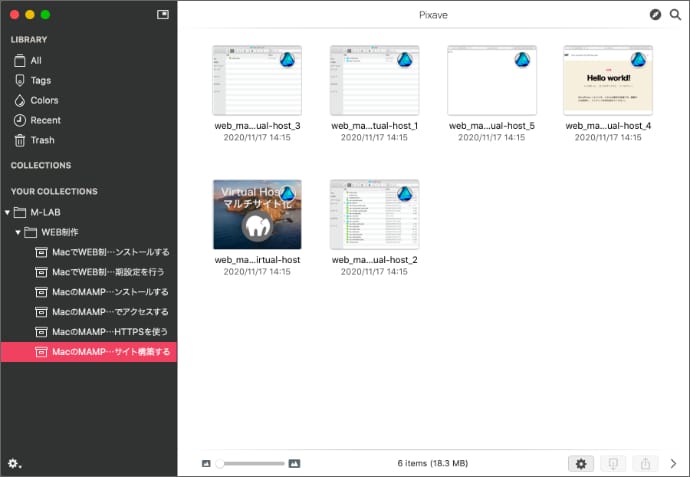Collapse the WEB制作 folder
Image resolution: width=690 pixels, height=477 pixels.
tap(18, 232)
